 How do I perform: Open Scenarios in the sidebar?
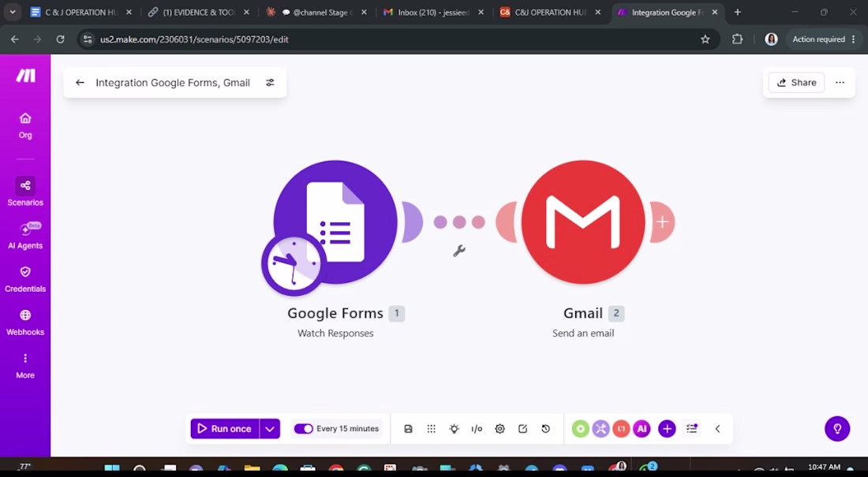point(25,192)
